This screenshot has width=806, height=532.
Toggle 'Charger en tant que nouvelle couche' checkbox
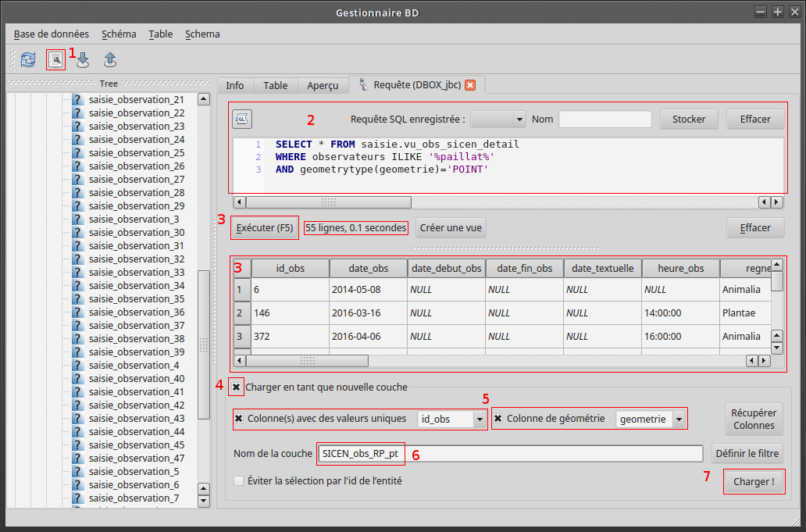coord(236,387)
